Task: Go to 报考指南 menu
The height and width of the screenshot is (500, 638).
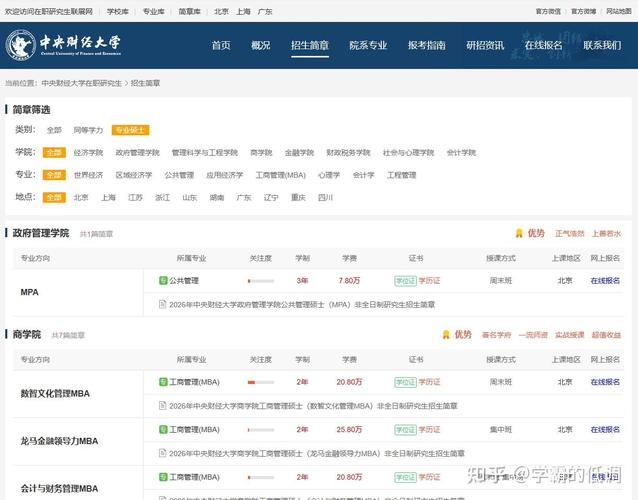Action: (426, 45)
